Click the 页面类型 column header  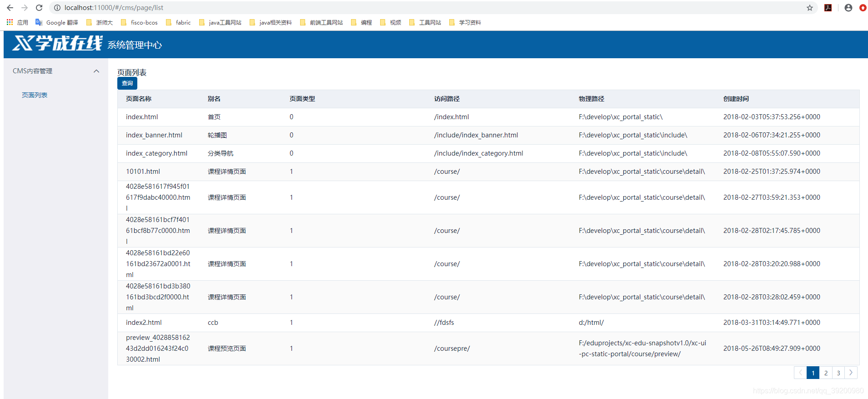pyautogui.click(x=302, y=99)
